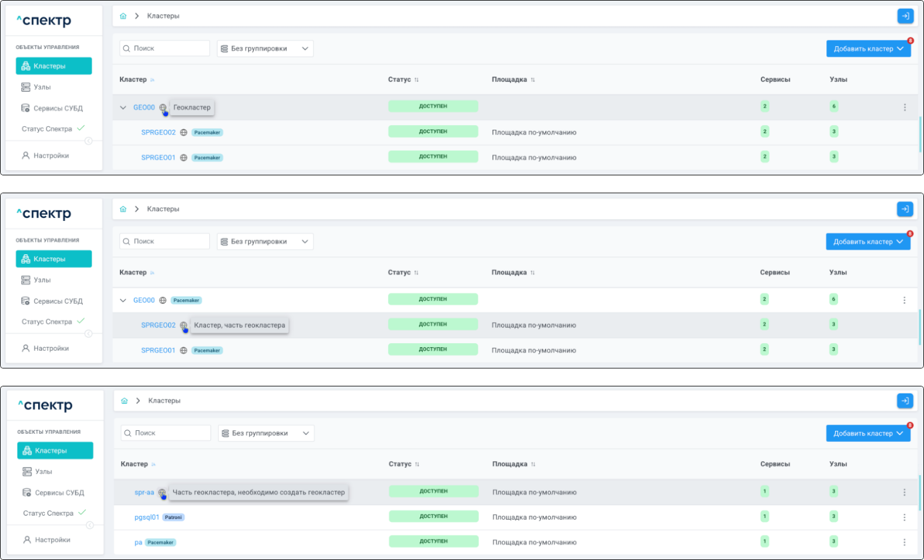Open the three-dot menu in the pa row
The width and height of the screenshot is (924, 560).
904,542
